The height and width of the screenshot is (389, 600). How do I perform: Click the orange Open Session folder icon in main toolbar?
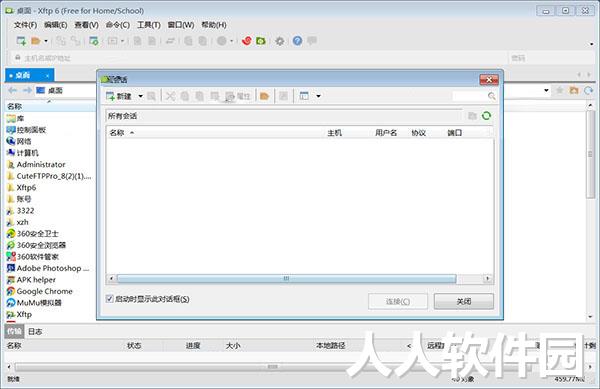tap(36, 41)
